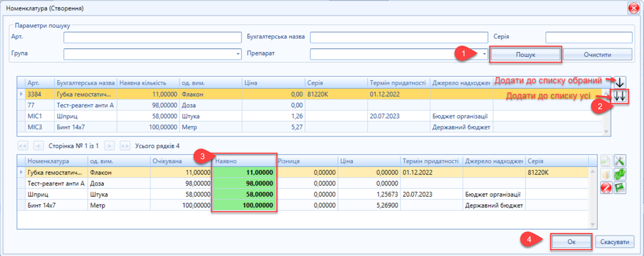The image size is (644, 256).
Task: Click the single down-arrow add-to-selected icon
Action: click(620, 82)
